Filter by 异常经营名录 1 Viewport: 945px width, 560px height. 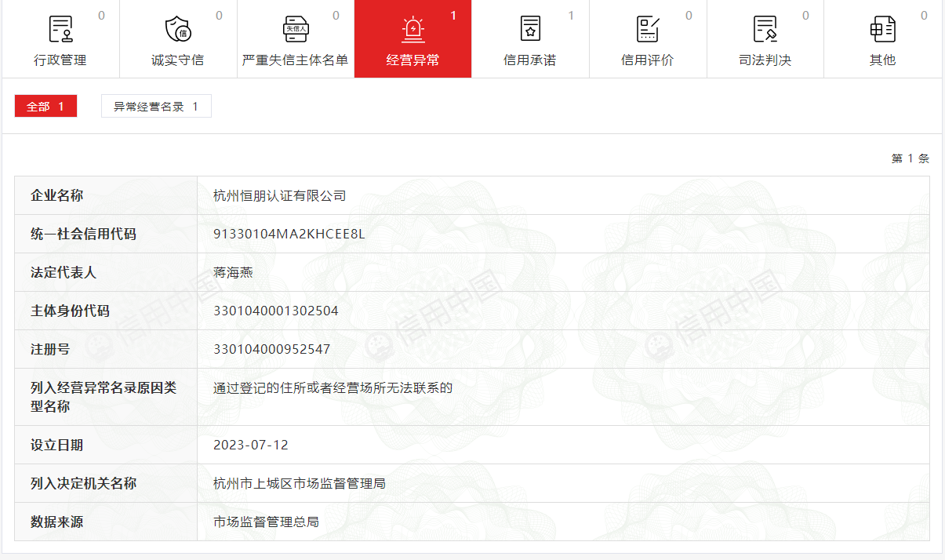pos(156,106)
